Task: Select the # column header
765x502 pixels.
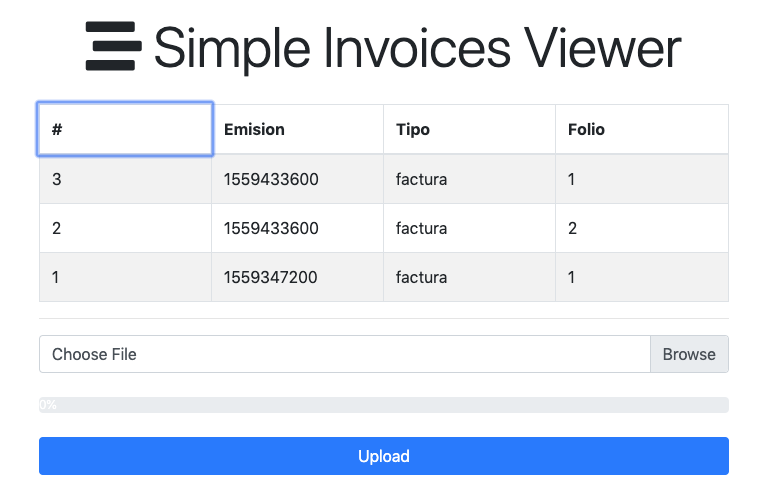Action: pyautogui.click(x=125, y=129)
